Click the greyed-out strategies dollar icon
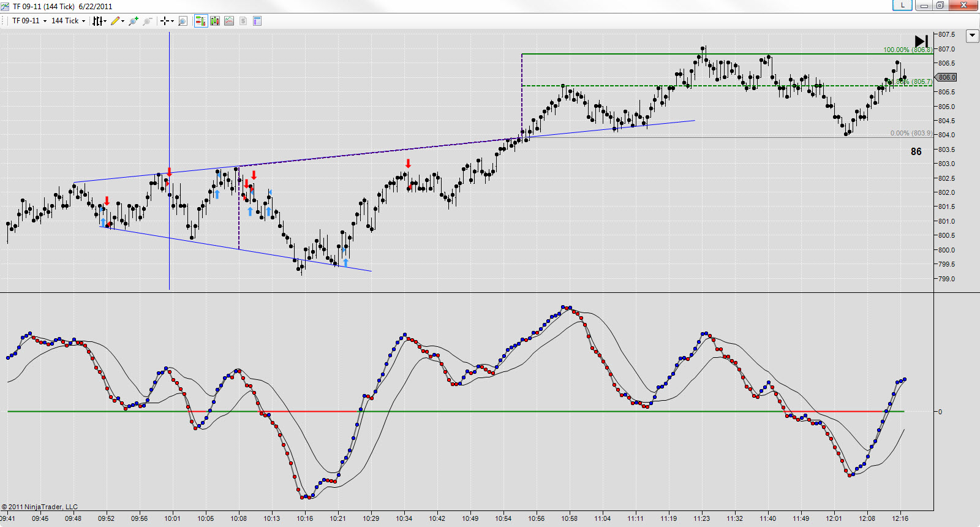 pyautogui.click(x=243, y=21)
